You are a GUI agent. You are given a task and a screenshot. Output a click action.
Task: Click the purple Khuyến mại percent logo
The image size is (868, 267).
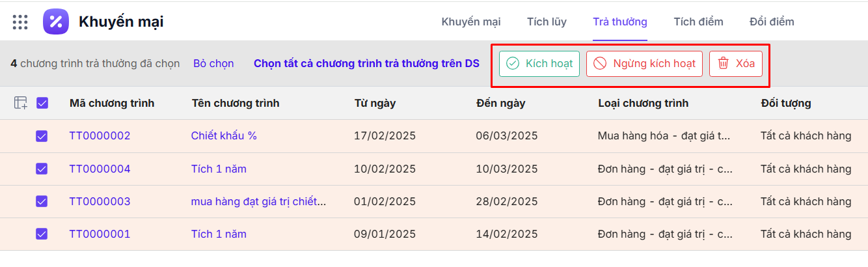coord(56,22)
